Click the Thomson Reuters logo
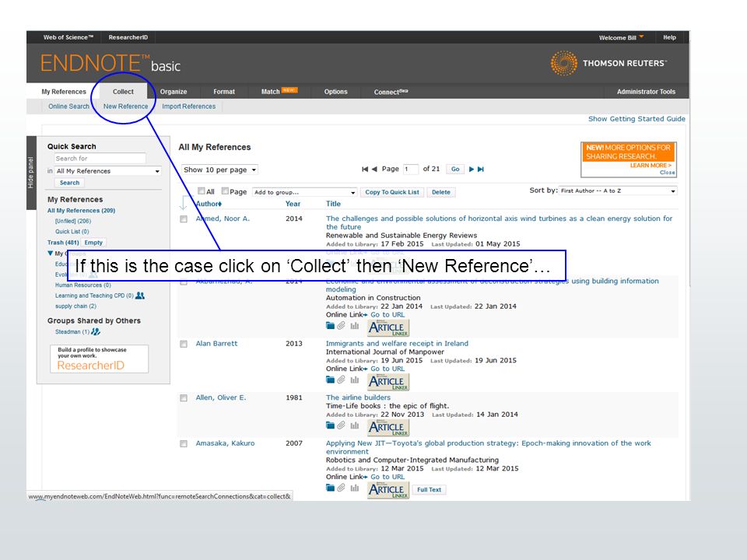 [608, 63]
